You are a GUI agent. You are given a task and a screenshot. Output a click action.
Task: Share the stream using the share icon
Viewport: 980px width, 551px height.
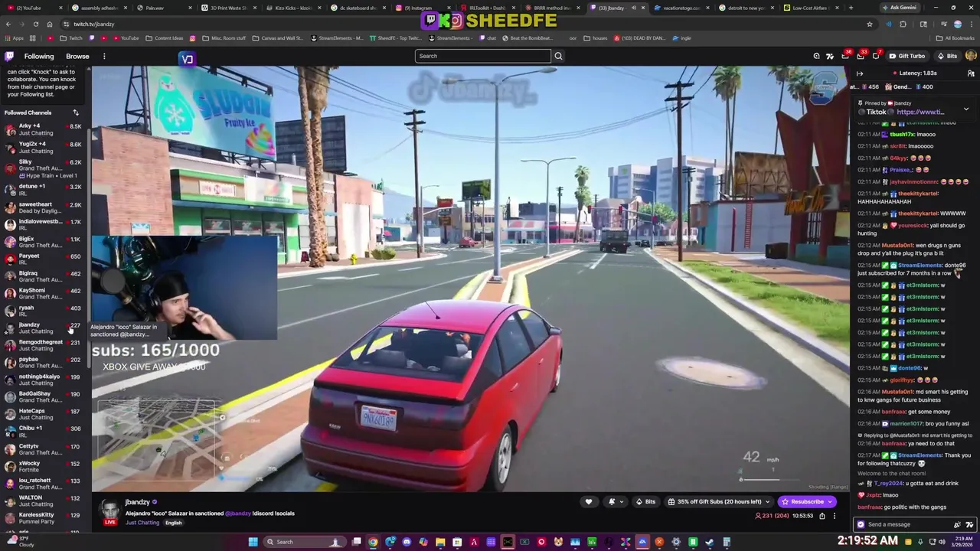coord(822,516)
